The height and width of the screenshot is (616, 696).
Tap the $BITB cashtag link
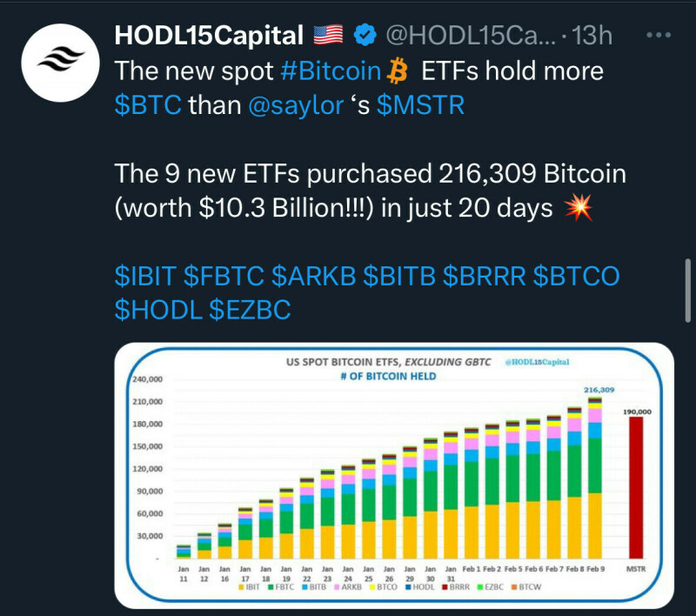coord(398,276)
